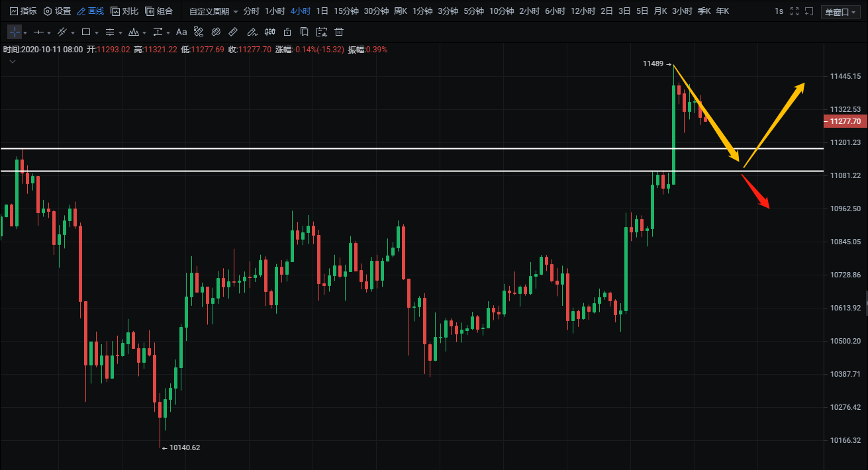Select the crosshair cursor tool
868x470 pixels.
15,32
